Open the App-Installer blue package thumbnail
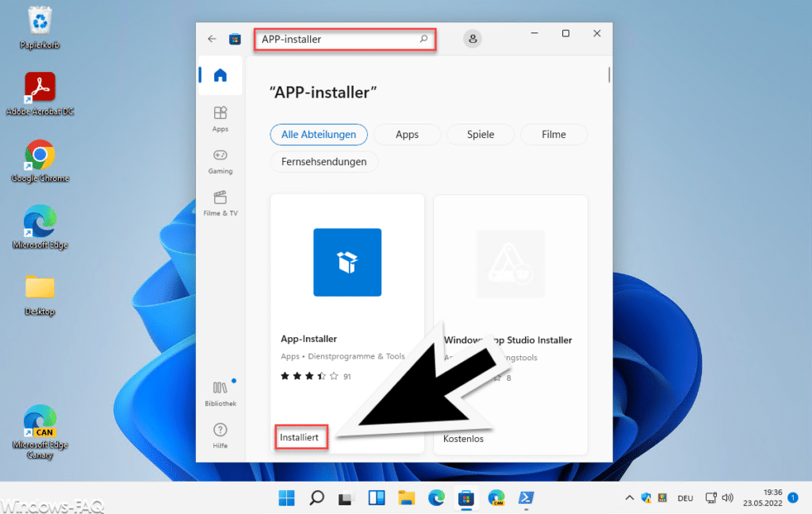The width and height of the screenshot is (812, 514). pyautogui.click(x=347, y=263)
